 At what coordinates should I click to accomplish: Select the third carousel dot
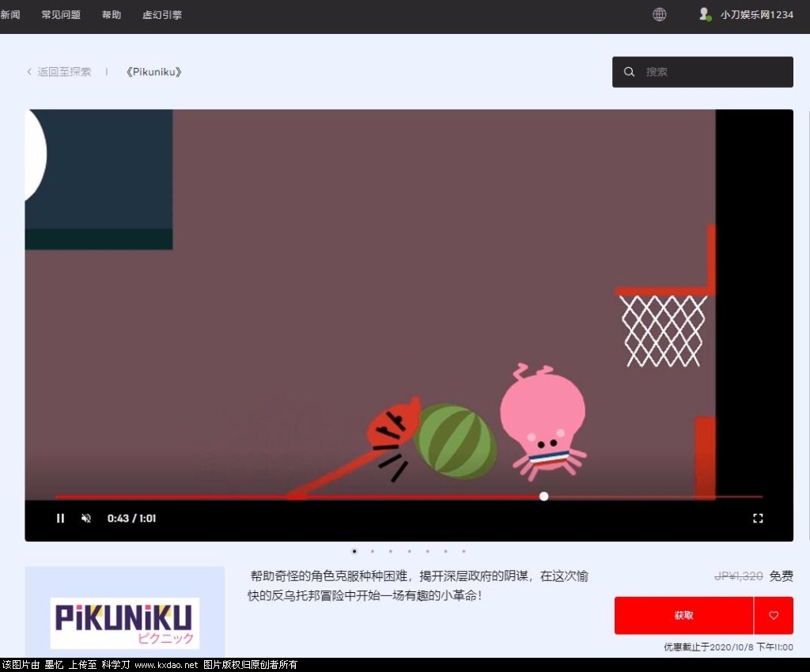391,551
